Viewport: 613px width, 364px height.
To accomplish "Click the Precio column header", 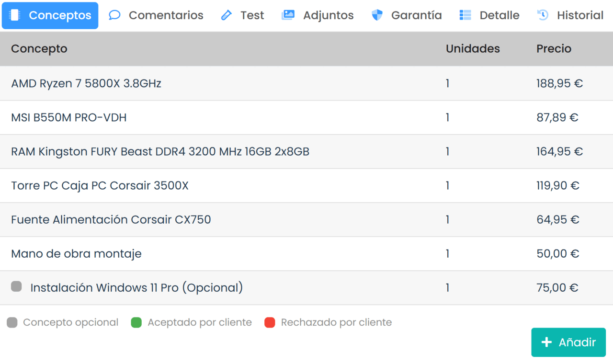I will [554, 49].
